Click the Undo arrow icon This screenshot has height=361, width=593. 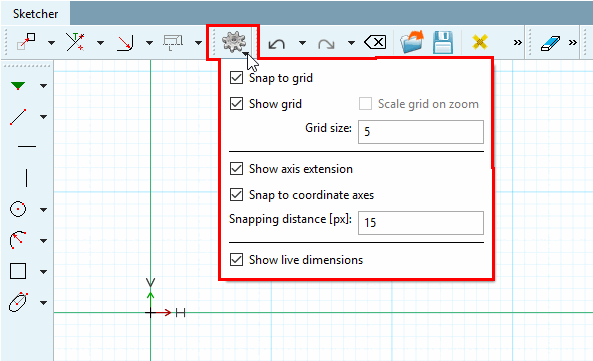coord(276,44)
